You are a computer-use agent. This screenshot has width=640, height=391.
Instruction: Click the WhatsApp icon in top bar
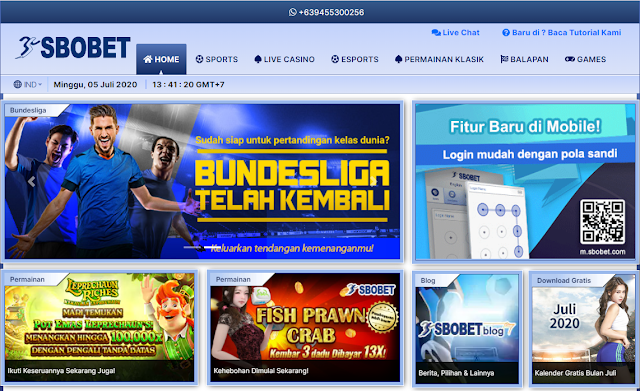292,12
